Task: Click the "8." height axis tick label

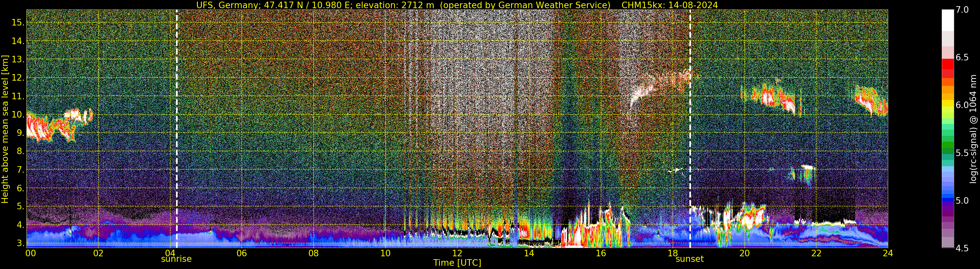Action: pyautogui.click(x=20, y=151)
